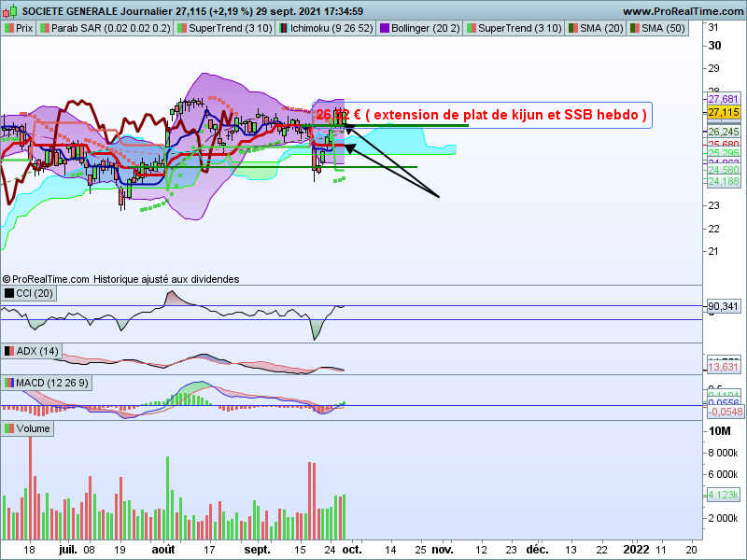
Task: Click the 10M volume axis label
Action: point(720,431)
